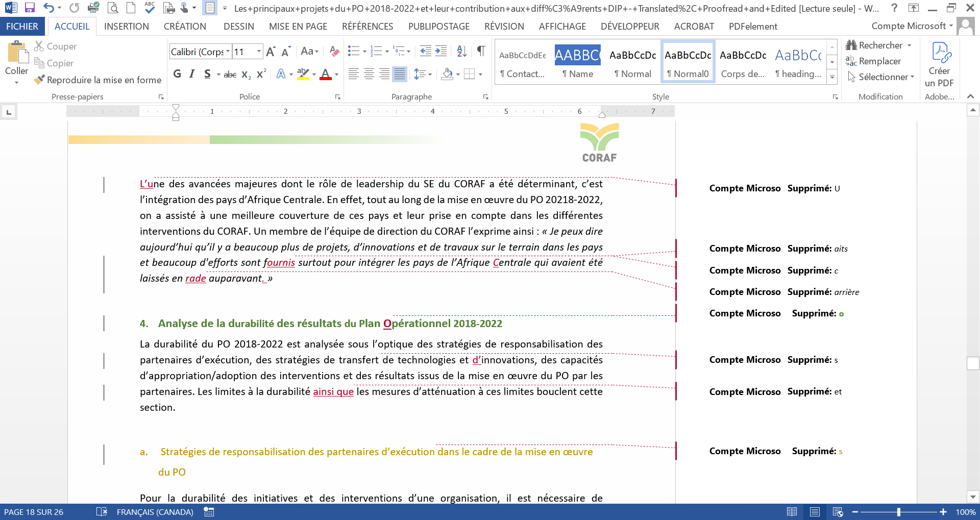Viewport: 980px width, 520px height.
Task: Copy selection with Copier
Action: (x=54, y=63)
